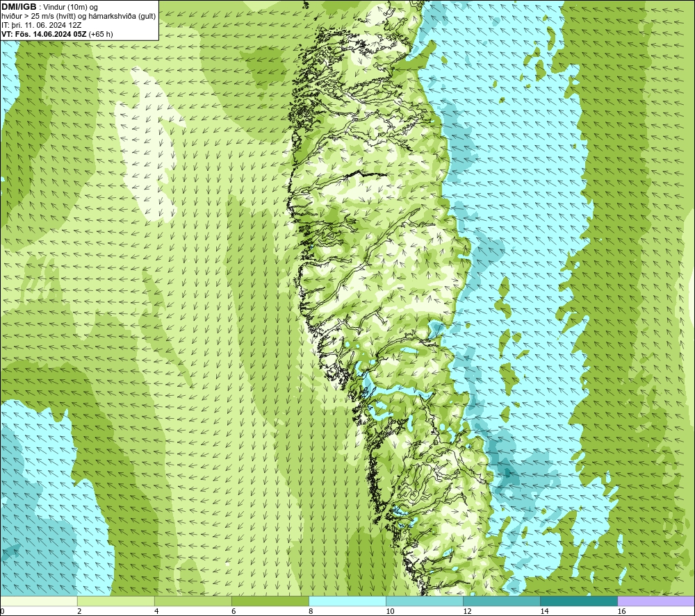Click the 14–16 m/s dark teal swatch
695x616 pixels.
578,601
